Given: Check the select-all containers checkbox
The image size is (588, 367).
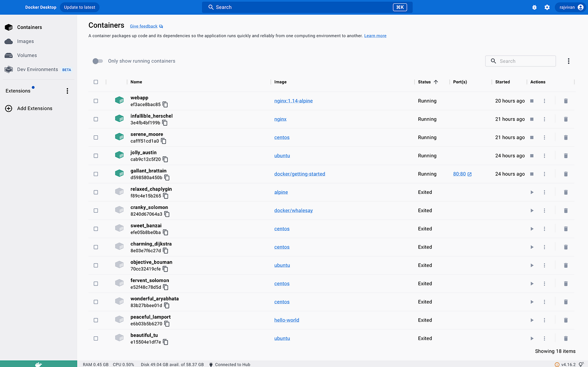Looking at the screenshot, I should pos(96,82).
